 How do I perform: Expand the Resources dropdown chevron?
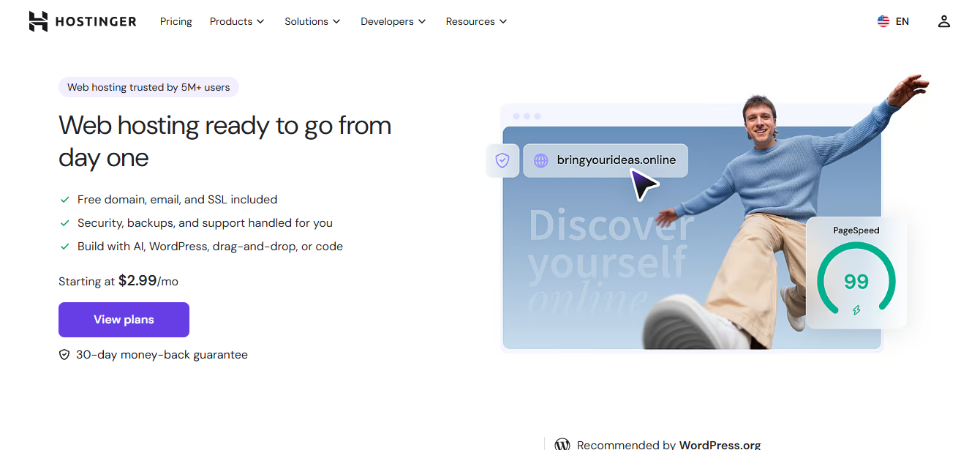click(503, 22)
